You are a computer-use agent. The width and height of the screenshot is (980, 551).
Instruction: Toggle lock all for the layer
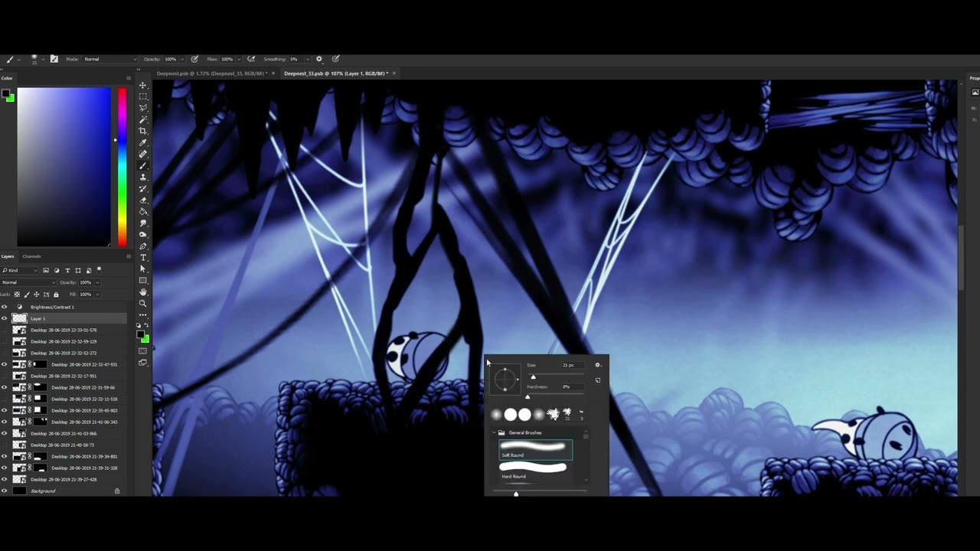tap(56, 295)
